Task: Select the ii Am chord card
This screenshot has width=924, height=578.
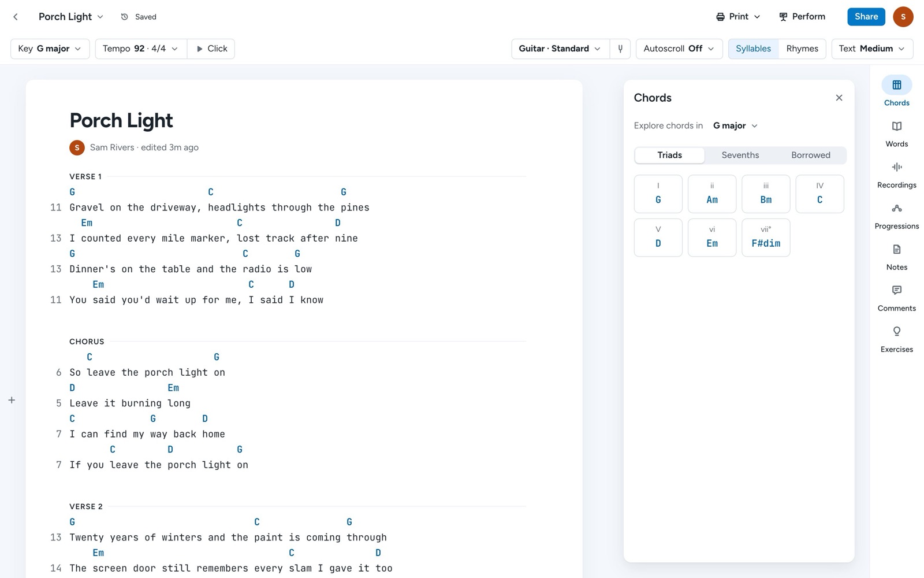Action: tap(712, 194)
